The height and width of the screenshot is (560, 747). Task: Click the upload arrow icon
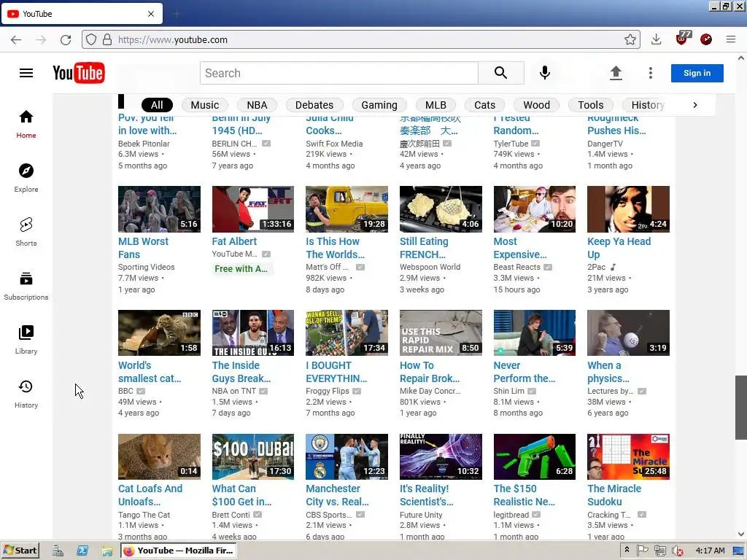coord(616,73)
